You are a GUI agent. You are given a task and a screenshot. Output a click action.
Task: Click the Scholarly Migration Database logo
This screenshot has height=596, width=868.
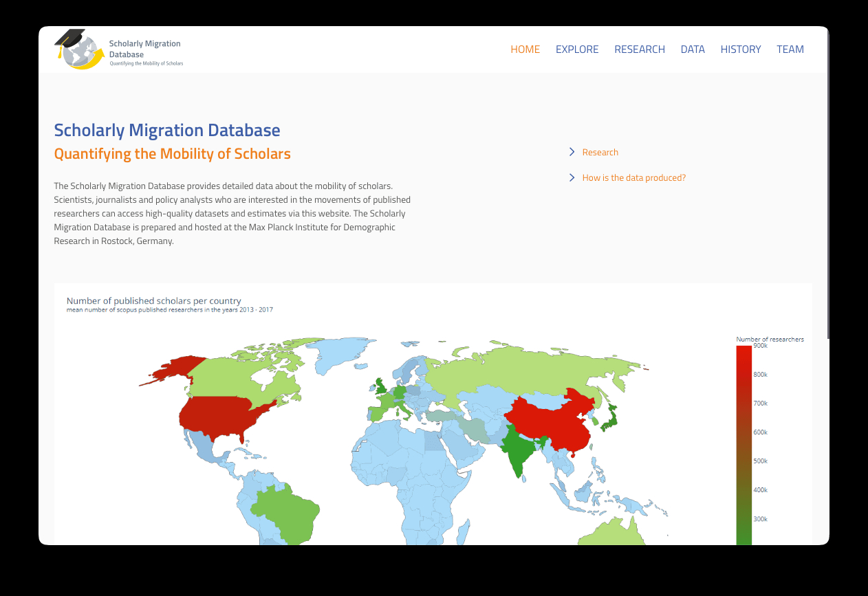pos(78,49)
